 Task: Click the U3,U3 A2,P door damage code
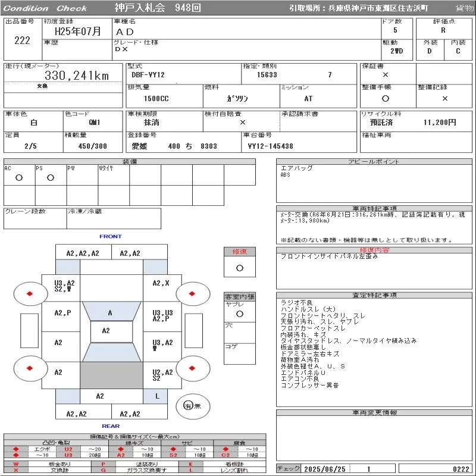click(x=162, y=316)
